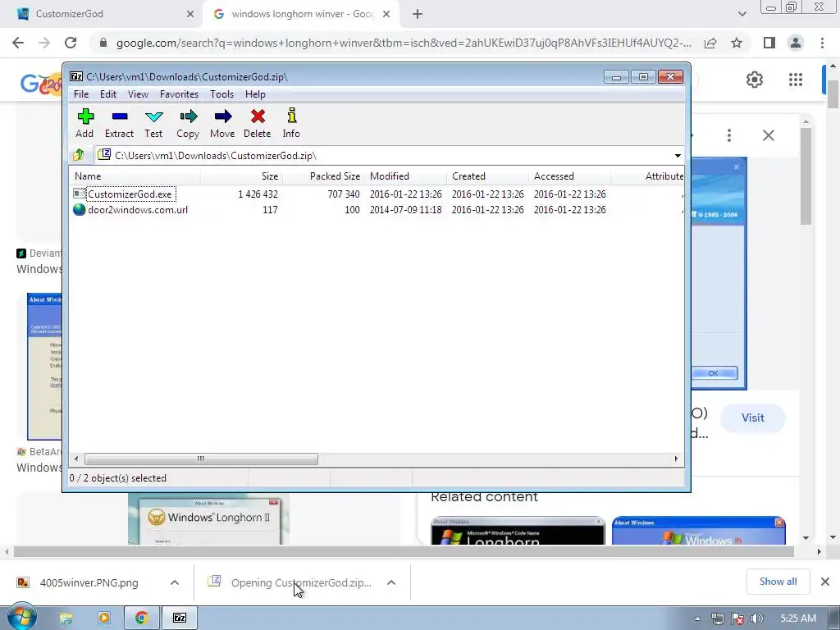Click the 4005winver.PNG.png download item
This screenshot has width=840, height=630.
[89, 582]
